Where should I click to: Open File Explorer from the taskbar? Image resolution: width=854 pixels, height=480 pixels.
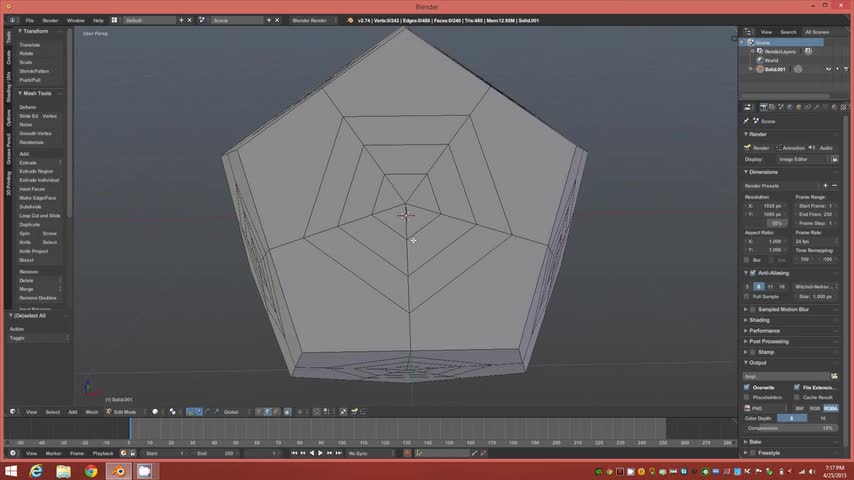(x=64, y=471)
